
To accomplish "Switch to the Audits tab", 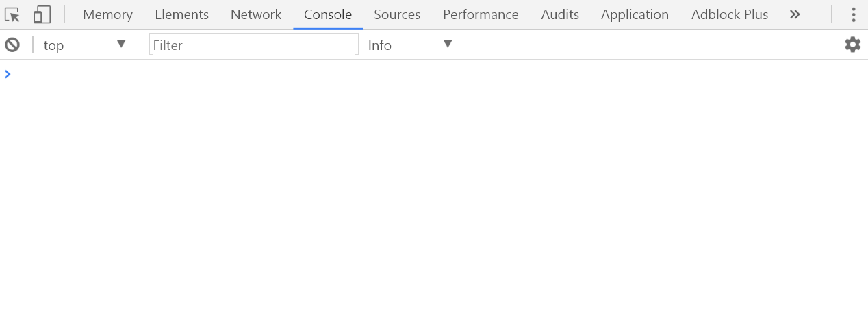I will [x=560, y=14].
